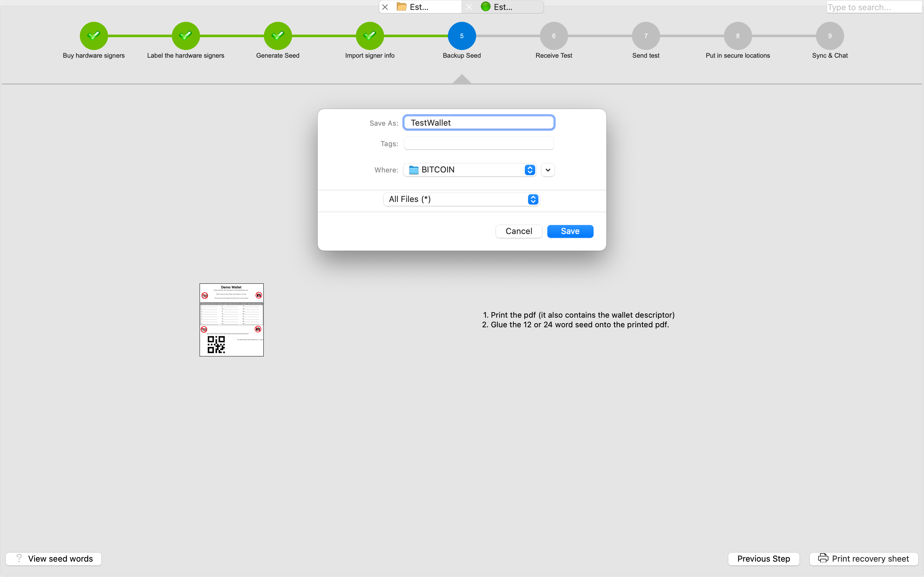Switch to the folder-icon Est... tab

coord(419,7)
